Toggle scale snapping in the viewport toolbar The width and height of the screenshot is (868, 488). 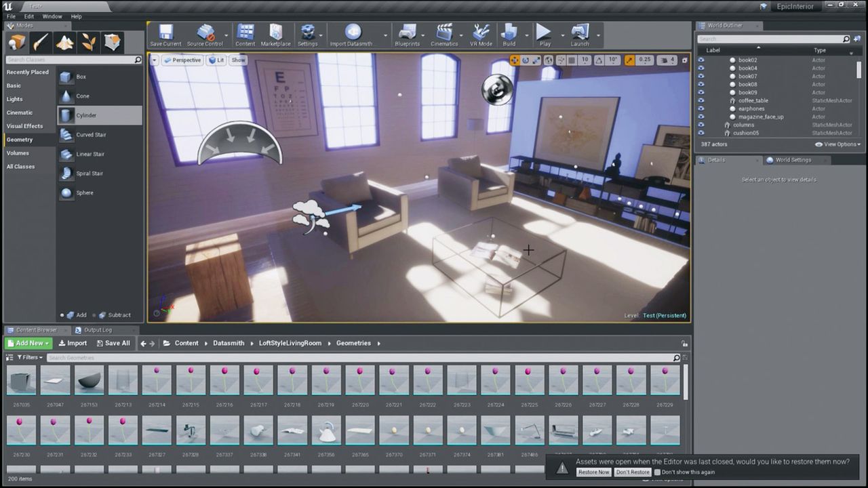[629, 60]
